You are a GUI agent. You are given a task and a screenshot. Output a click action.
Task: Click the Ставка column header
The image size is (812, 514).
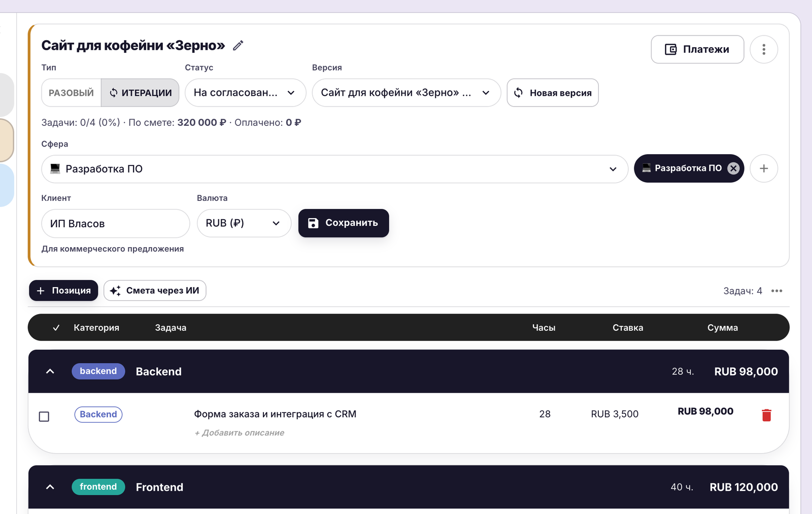coord(628,328)
